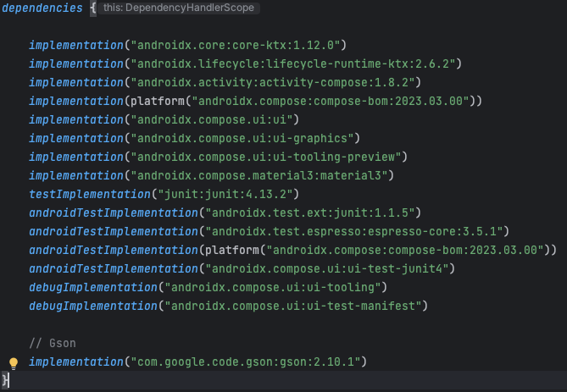Click the lifecycle-runtime-ktx:2.6.2 dependency string
567x392 pixels.
tap(292, 64)
